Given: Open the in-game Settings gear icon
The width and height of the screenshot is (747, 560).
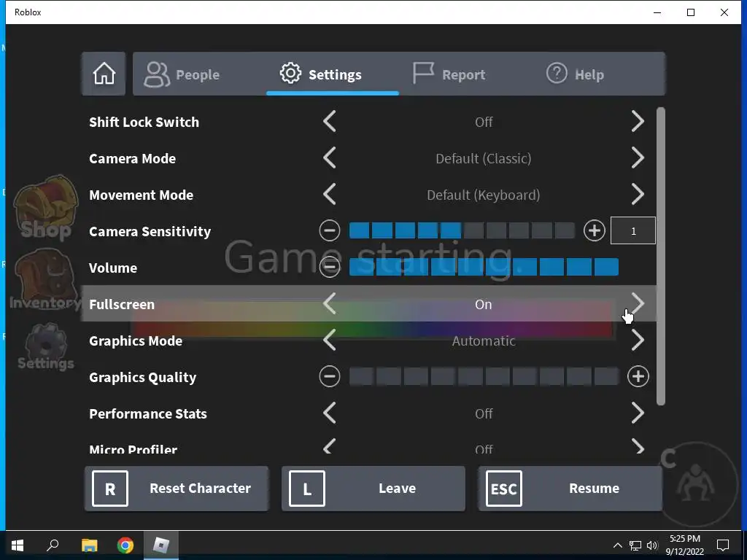Looking at the screenshot, I should click(46, 346).
